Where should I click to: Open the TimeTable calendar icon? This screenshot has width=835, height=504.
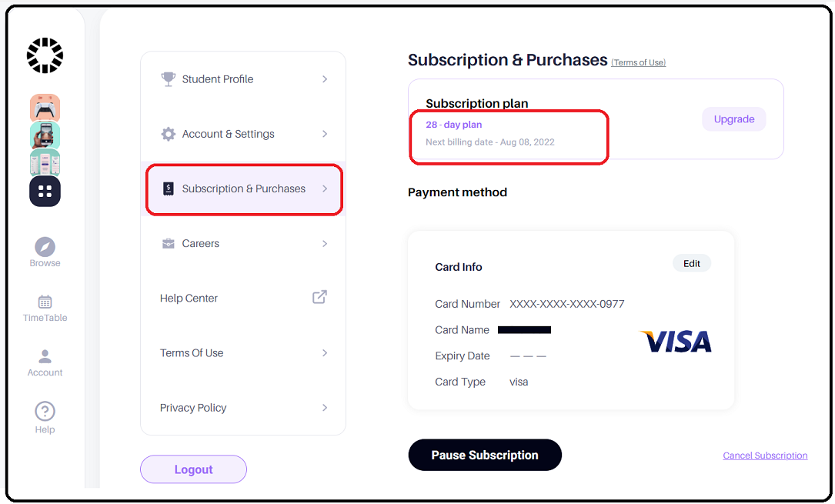(x=45, y=302)
